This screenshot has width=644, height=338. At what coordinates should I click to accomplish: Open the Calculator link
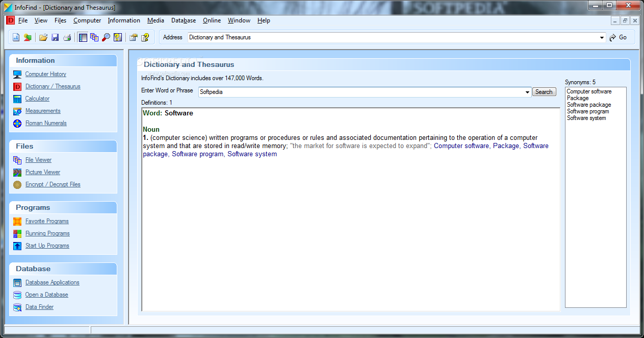[38, 99]
